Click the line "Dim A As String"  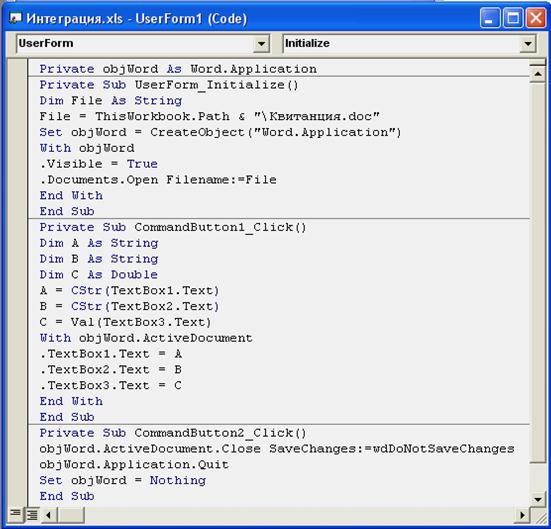click(99, 243)
